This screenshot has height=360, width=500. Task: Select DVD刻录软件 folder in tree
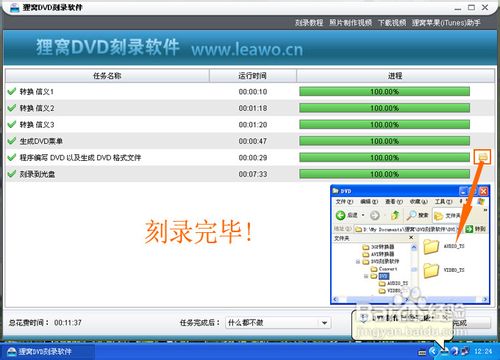point(381,261)
